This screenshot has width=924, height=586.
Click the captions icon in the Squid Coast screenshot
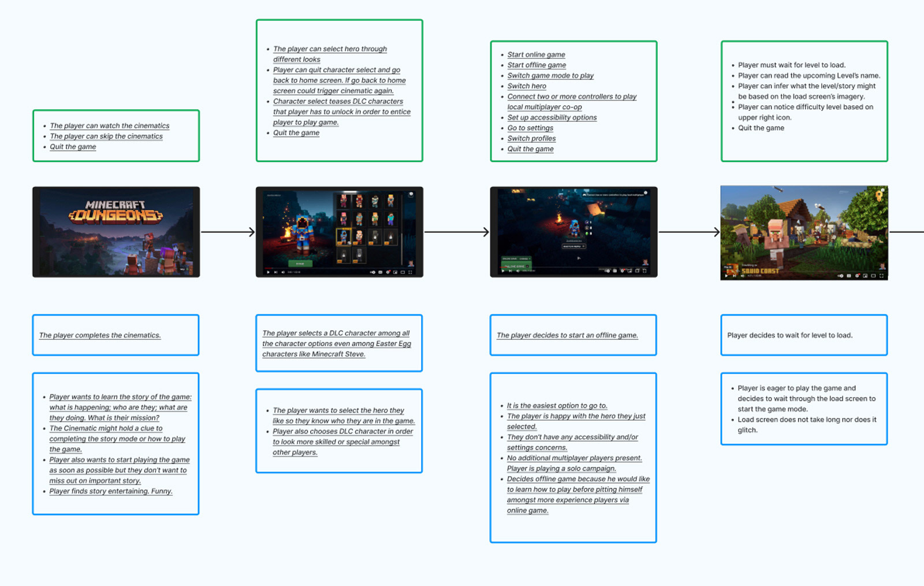click(x=849, y=276)
